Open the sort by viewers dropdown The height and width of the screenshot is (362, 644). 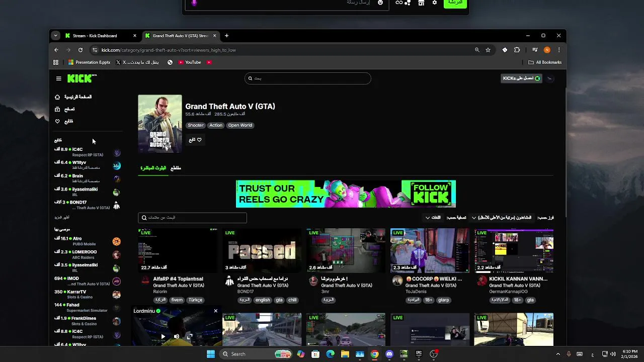[501, 218]
